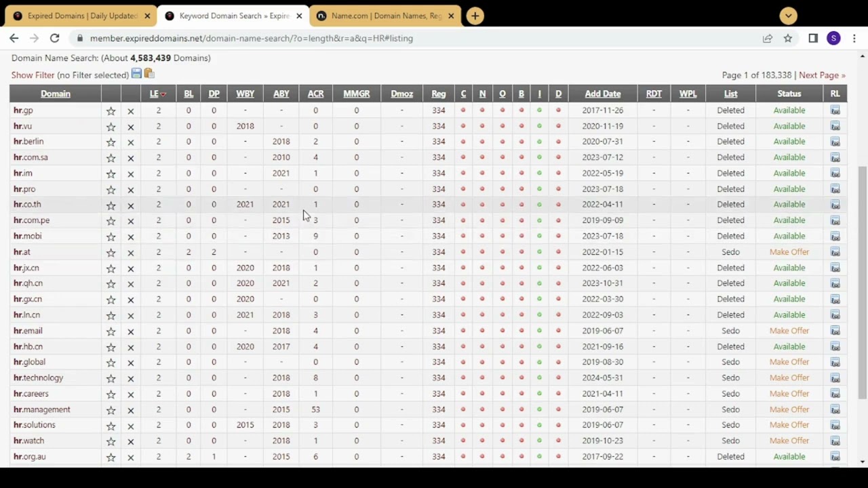Image resolution: width=868 pixels, height=488 pixels.
Task: Sort by Status column header
Action: (789, 94)
